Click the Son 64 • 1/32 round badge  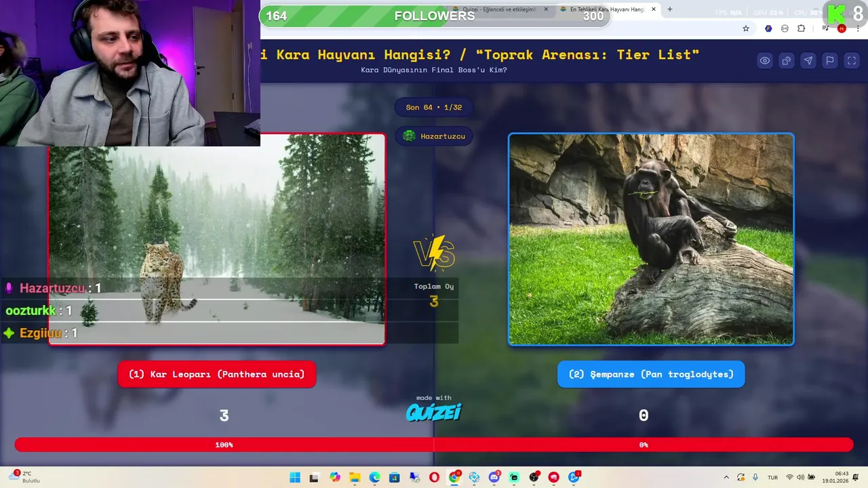(434, 107)
